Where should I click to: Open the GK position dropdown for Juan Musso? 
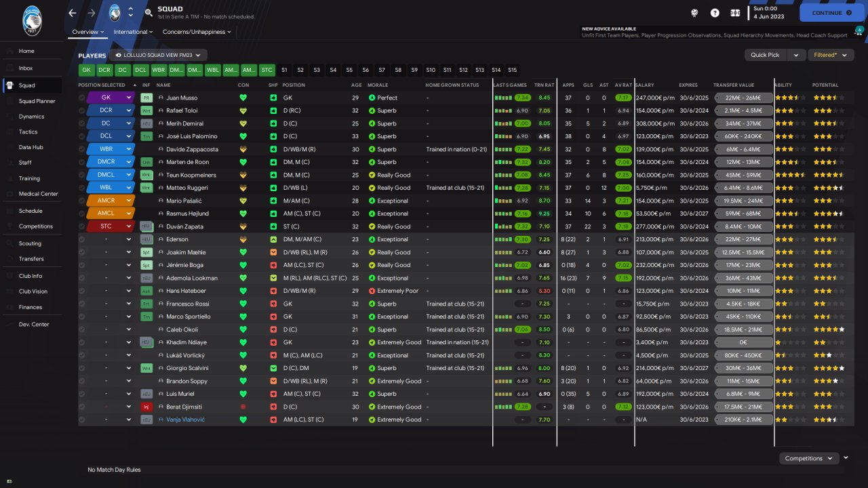point(129,98)
